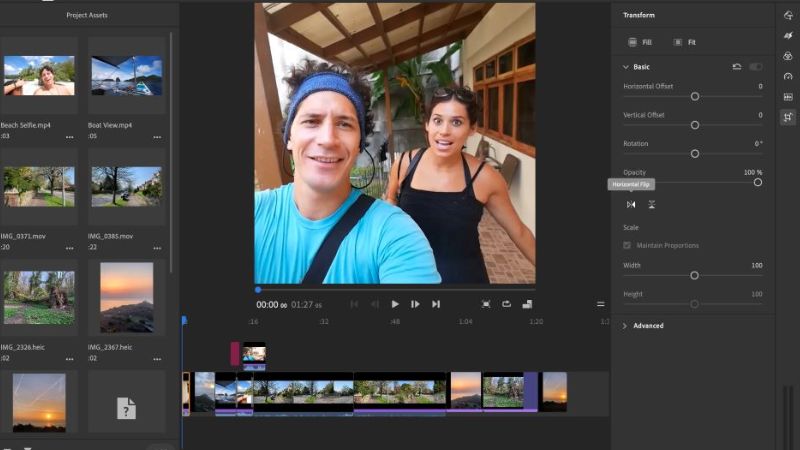Toggle the Basic section on/off switch

coord(755,67)
